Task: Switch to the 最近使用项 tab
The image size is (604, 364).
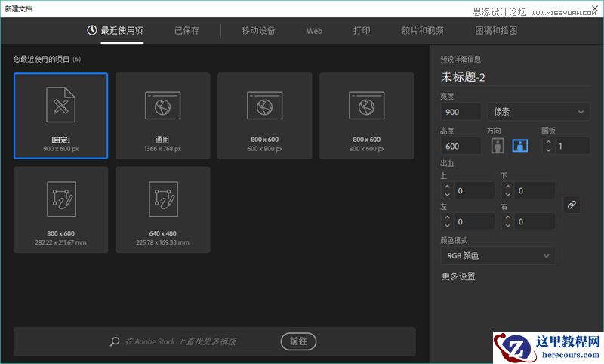Action: tap(122, 30)
